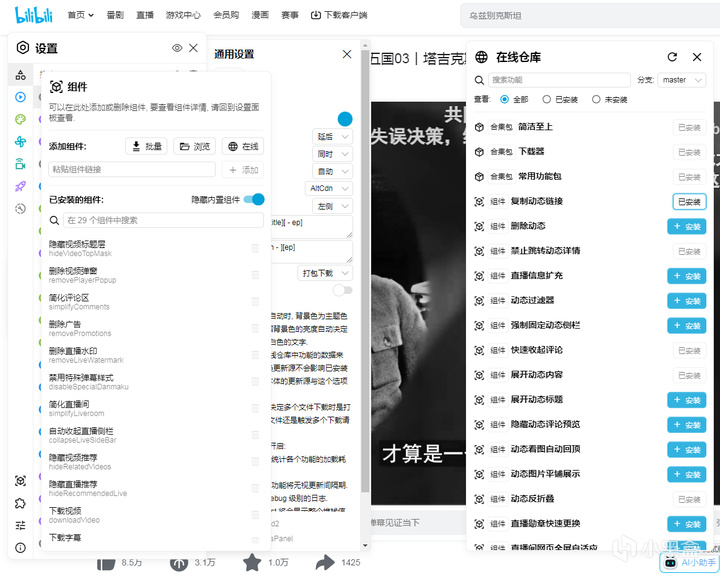The height and width of the screenshot is (576, 720).
Task: Install the 直播信息扩充 component
Action: (x=686, y=276)
